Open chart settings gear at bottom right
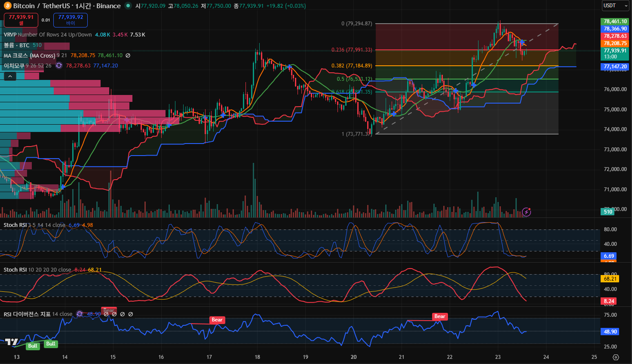The image size is (632, 364). (616, 357)
